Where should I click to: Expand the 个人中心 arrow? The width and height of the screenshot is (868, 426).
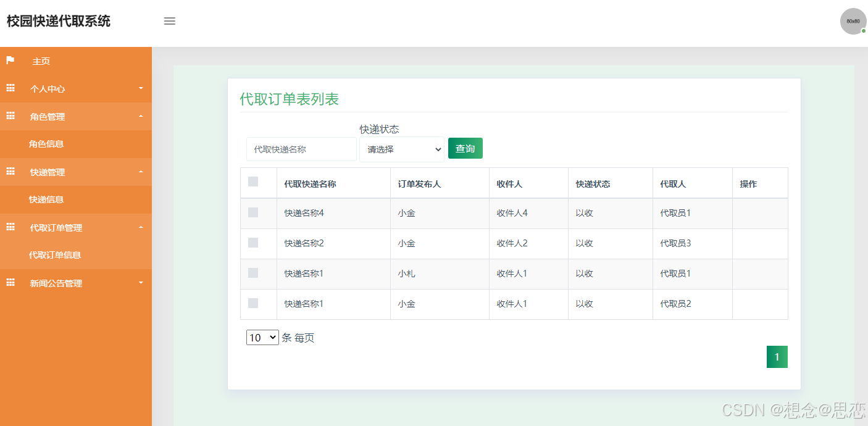tap(141, 88)
